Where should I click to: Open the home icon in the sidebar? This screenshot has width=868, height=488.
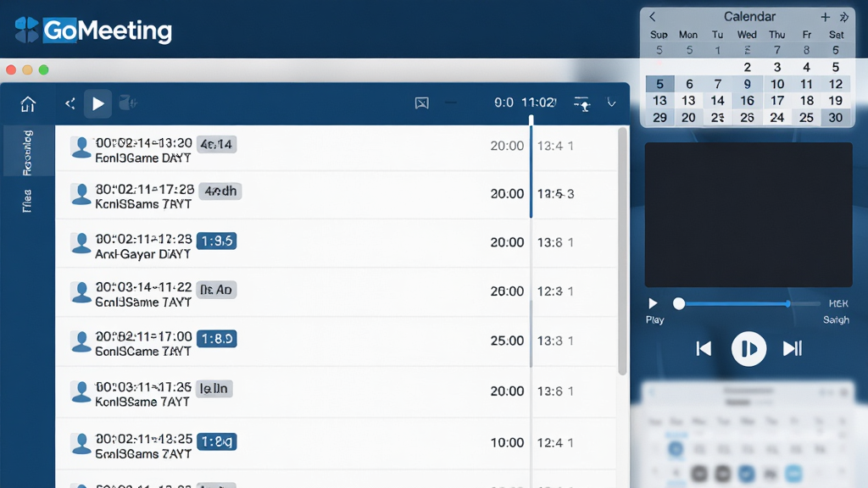[x=28, y=103]
